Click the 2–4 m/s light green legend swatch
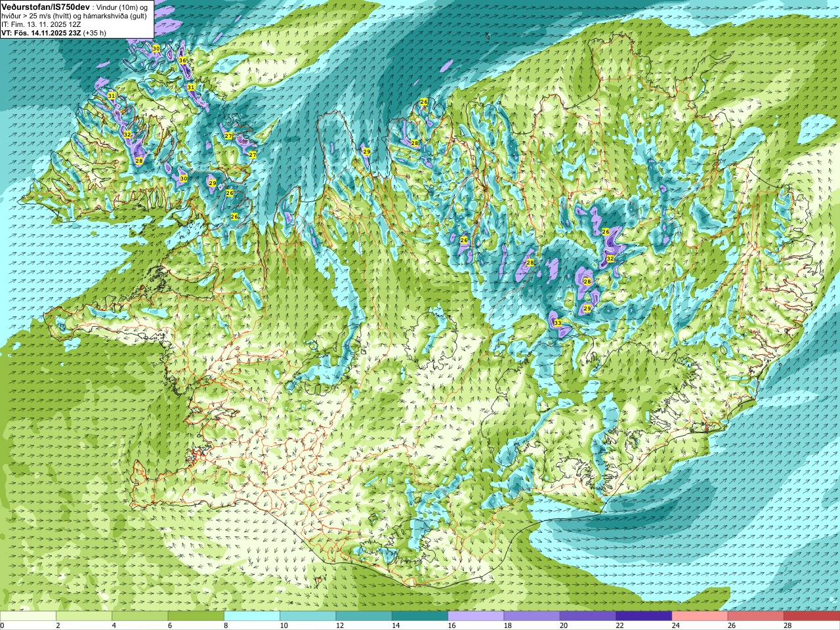 pyautogui.click(x=84, y=616)
